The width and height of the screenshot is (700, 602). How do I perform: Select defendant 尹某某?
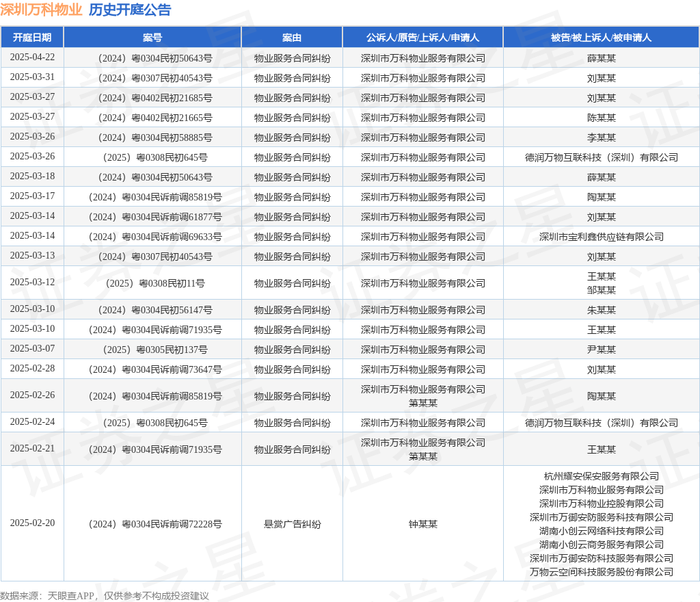coord(601,350)
